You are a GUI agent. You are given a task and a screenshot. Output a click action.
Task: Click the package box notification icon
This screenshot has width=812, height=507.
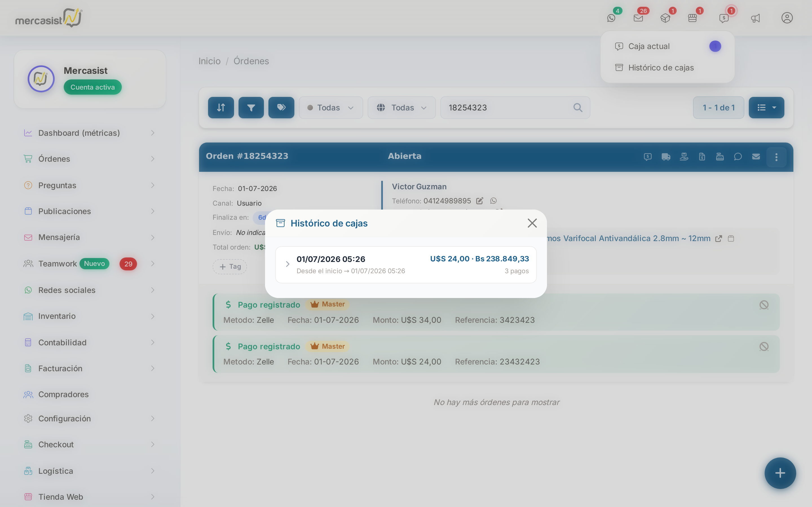665,18
